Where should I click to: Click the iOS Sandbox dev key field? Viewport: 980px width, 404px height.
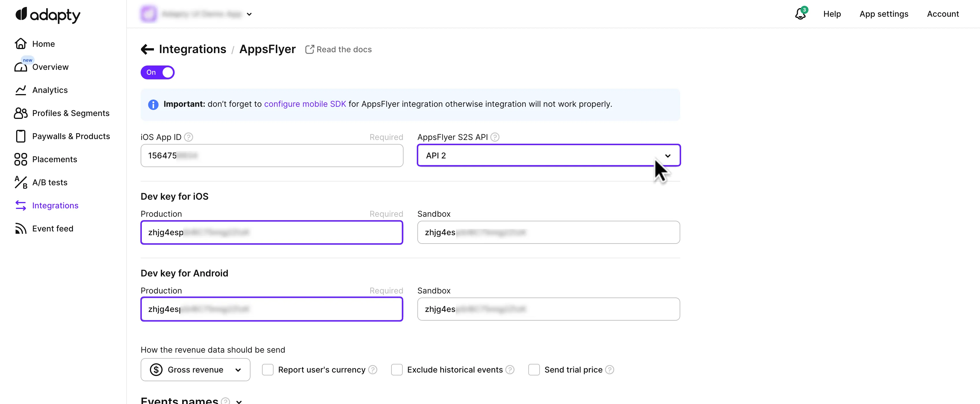pos(548,232)
